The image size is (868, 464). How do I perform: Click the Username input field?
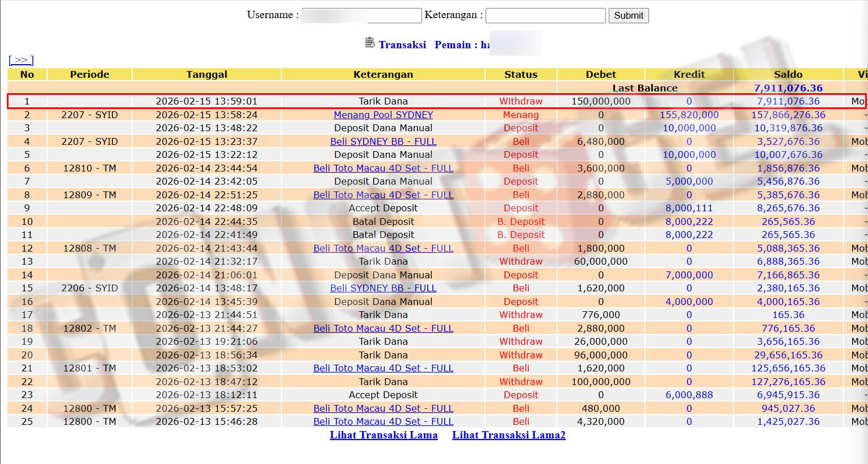(x=361, y=15)
